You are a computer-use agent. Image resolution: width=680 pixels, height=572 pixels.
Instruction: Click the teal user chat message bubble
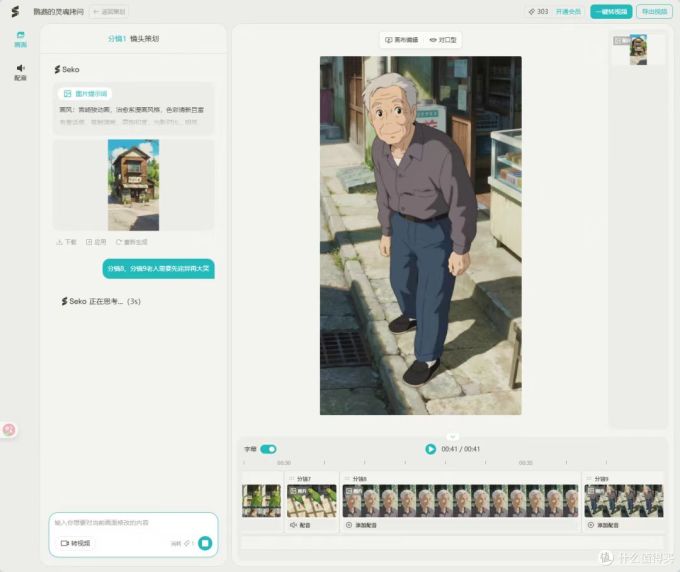tap(158, 269)
